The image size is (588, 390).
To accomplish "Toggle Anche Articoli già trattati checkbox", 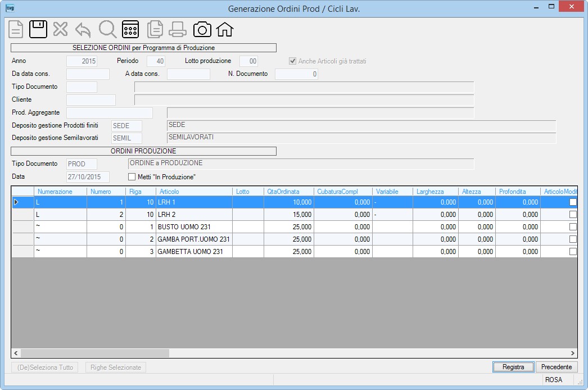I will click(292, 61).
